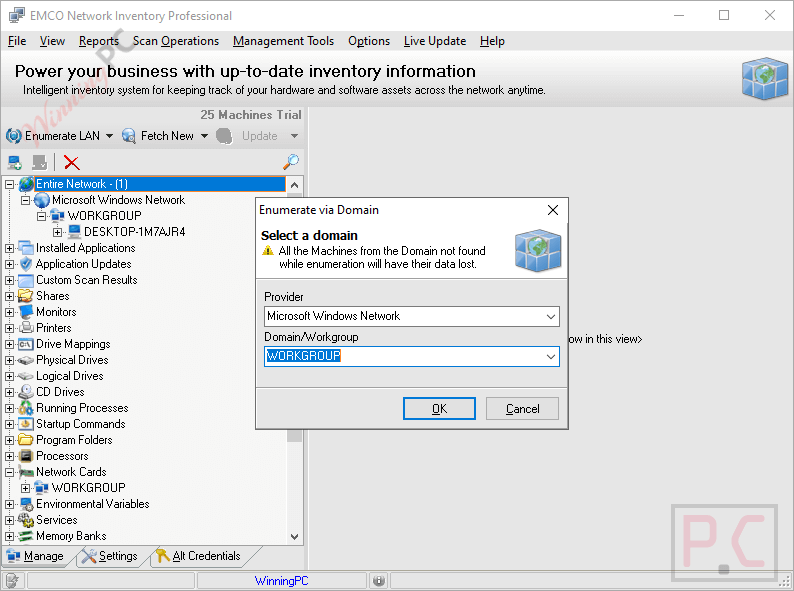Open the Live Update menu
Viewport: 794px width, 591px height.
click(x=434, y=41)
